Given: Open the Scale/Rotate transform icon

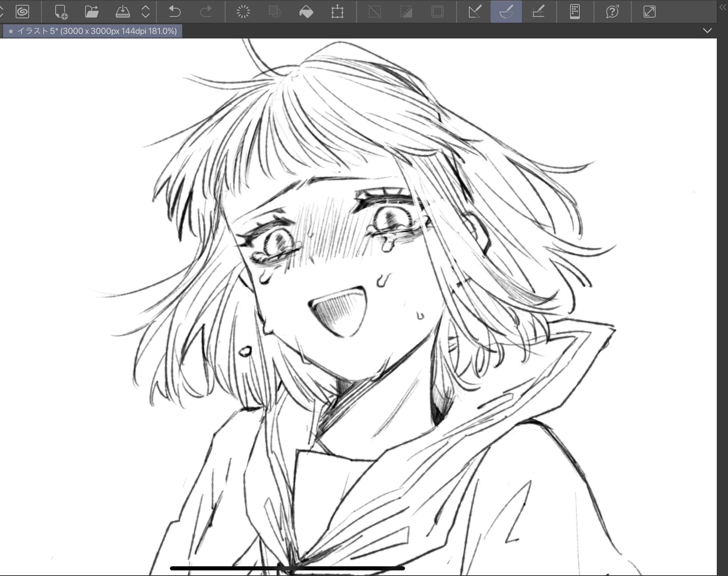Looking at the screenshot, I should [x=337, y=12].
